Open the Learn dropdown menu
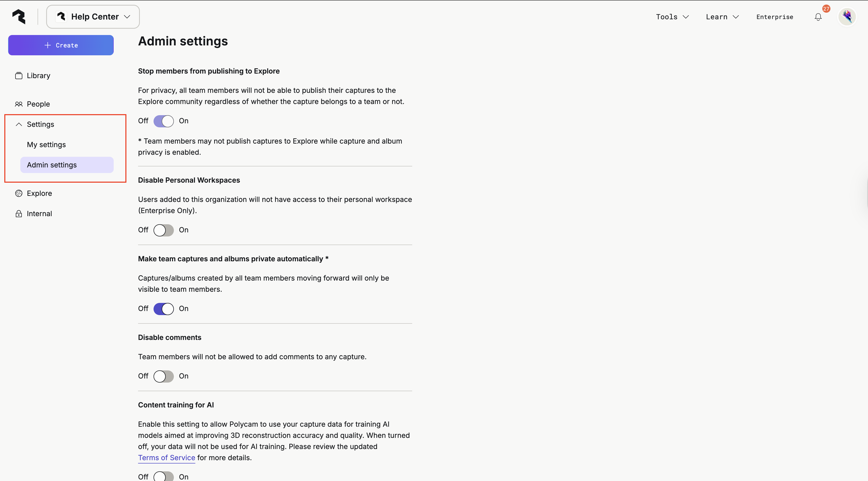Image resolution: width=868 pixels, height=481 pixels. click(x=722, y=17)
